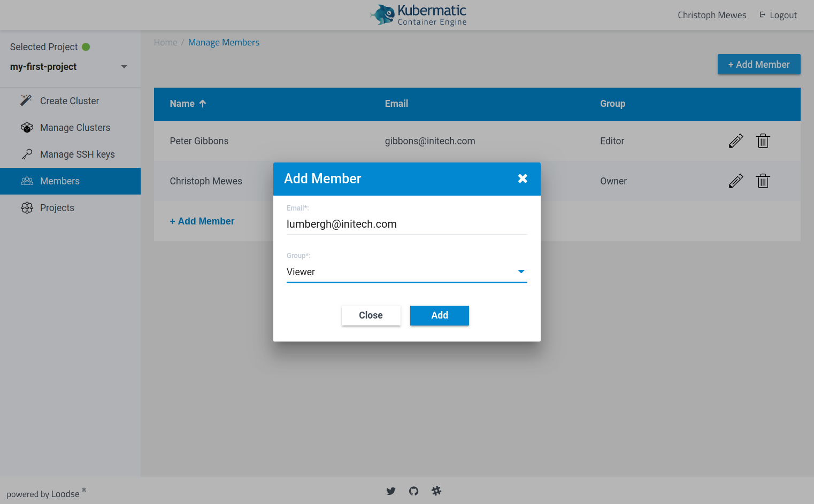Click the Editor group cell
Screen dimensions: 814x504
612,141
